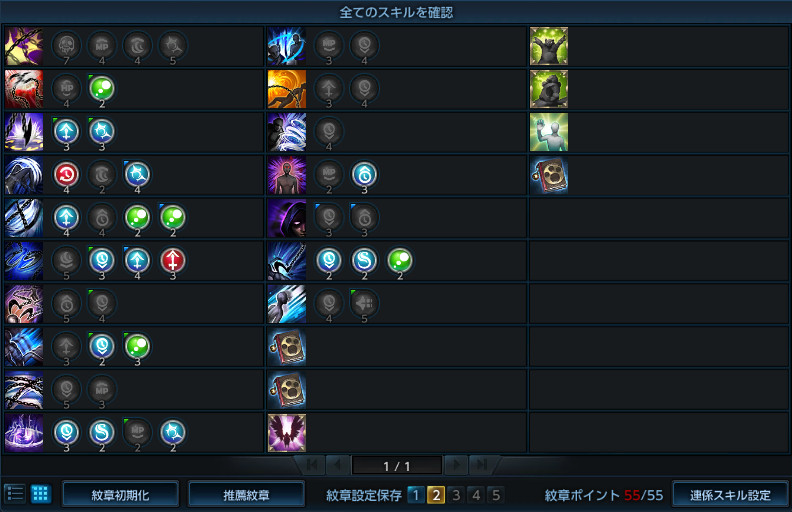The image size is (792, 512).
Task: Click the pink aura meditating figure skill icon
Action: point(287,175)
